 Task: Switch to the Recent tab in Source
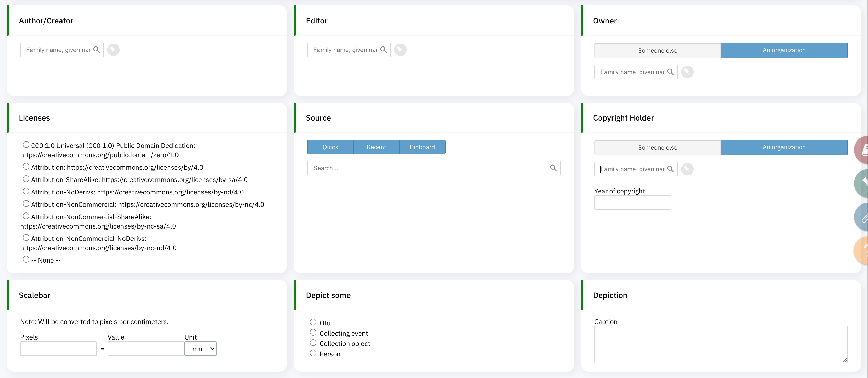point(376,147)
